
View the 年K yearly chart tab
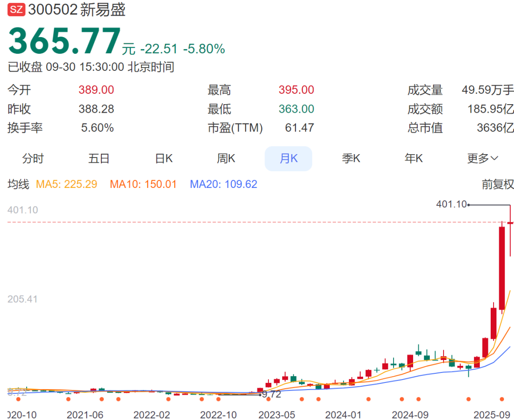coord(414,158)
